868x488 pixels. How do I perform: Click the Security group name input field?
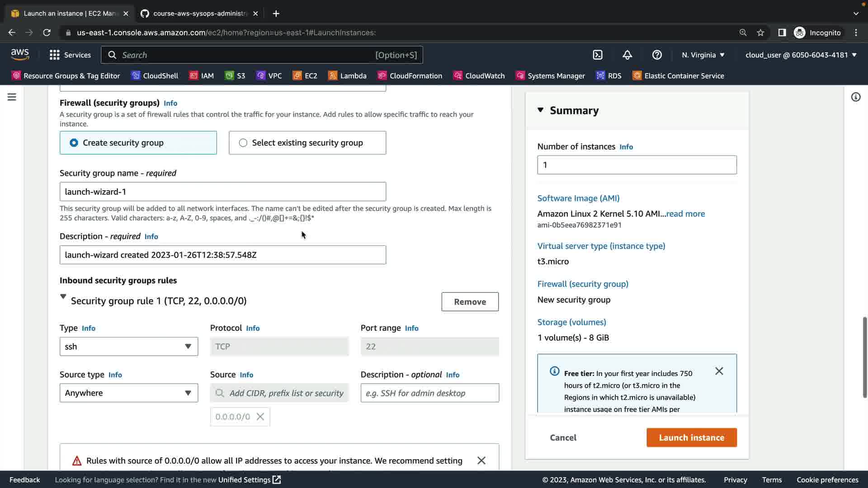[222, 192]
